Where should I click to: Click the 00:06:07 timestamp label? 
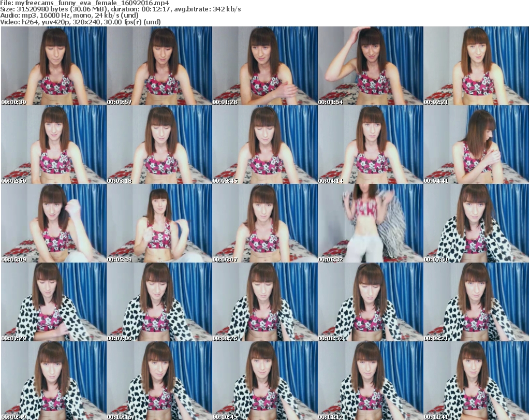coord(225,259)
